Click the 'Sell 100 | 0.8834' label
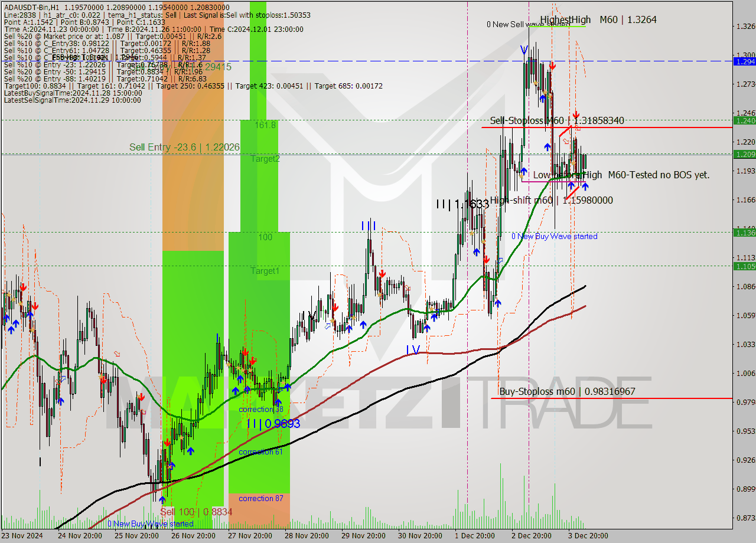The image size is (756, 543). coord(196,512)
